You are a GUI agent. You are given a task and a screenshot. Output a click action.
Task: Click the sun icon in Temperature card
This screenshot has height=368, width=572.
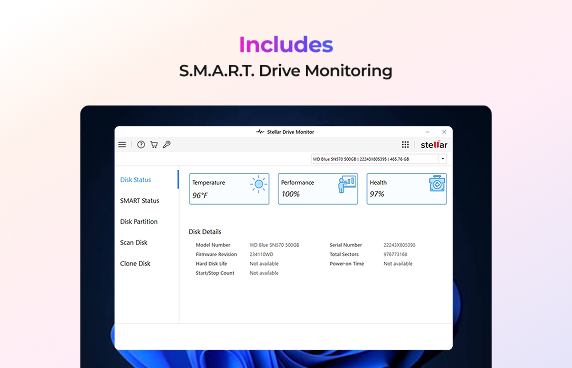(259, 184)
